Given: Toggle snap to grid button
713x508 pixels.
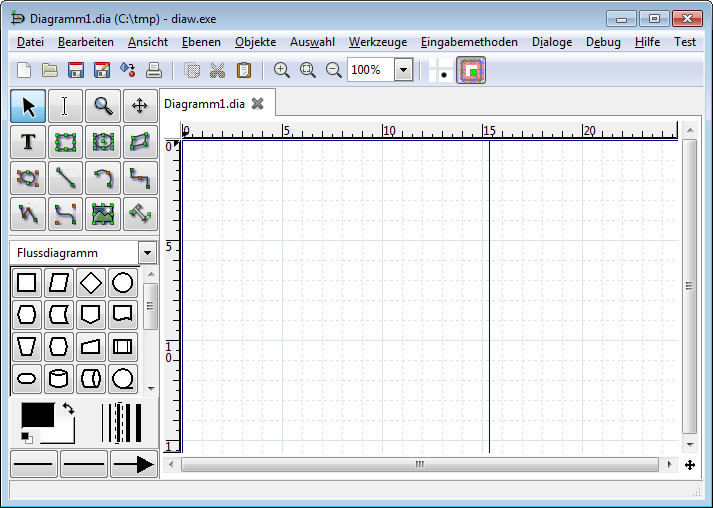Looking at the screenshot, I should tap(439, 70).
